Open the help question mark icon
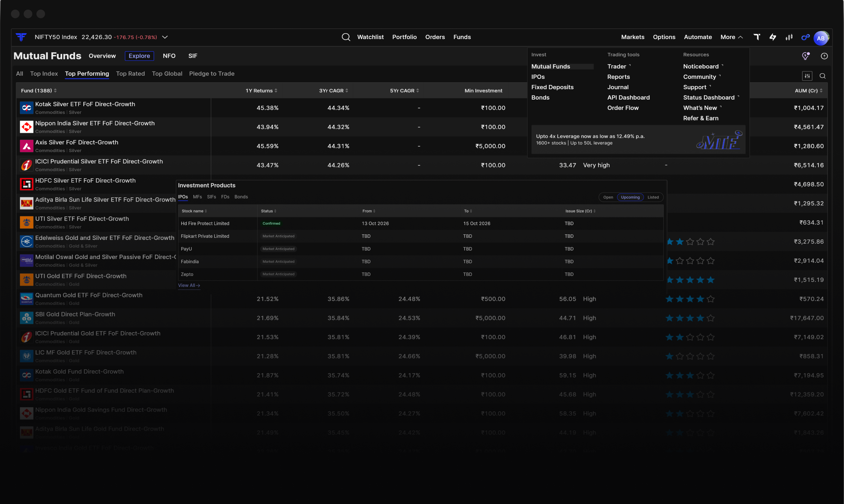This screenshot has height=504, width=844. pyautogui.click(x=824, y=56)
